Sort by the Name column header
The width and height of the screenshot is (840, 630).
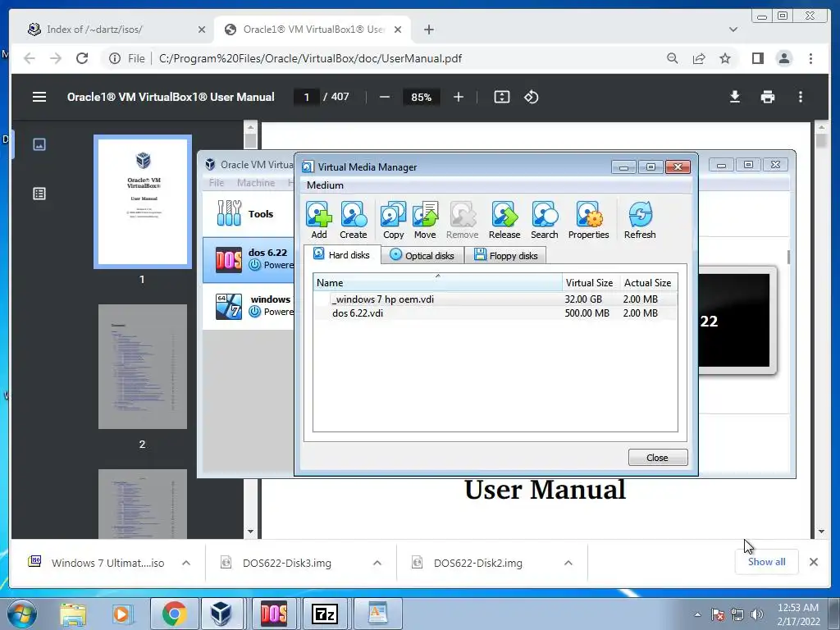[x=438, y=282]
